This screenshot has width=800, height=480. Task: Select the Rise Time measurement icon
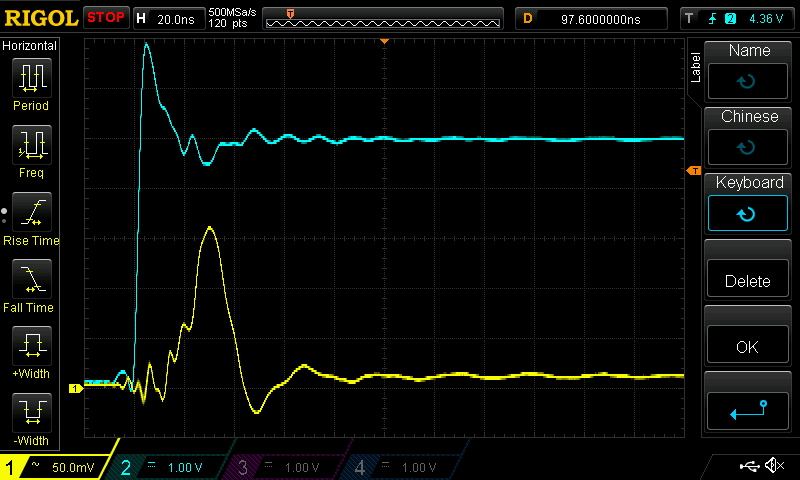coord(32,212)
